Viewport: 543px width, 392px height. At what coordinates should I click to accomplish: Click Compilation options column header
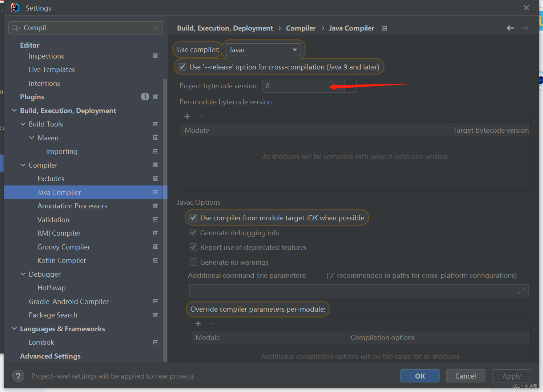tap(438, 337)
